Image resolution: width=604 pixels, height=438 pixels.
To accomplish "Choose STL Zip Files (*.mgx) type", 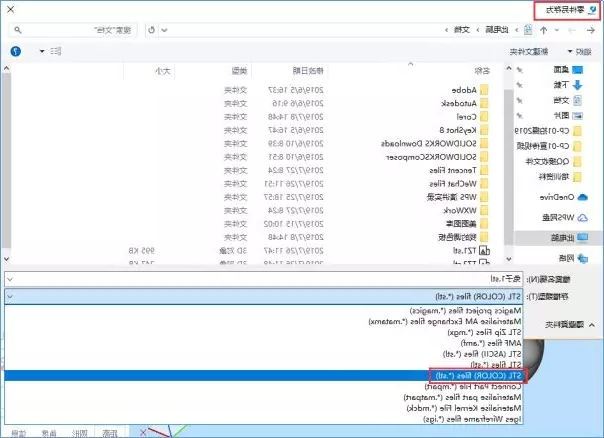I will pos(485,332).
